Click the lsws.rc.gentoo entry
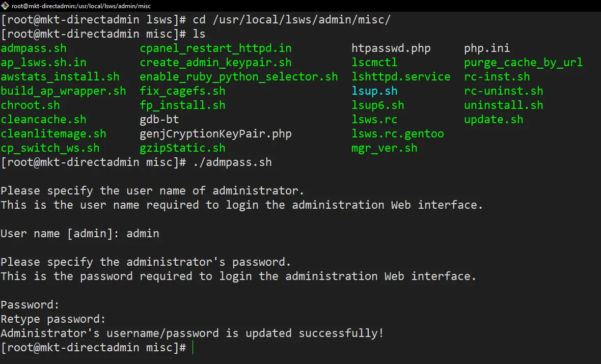601x364 pixels. tap(398, 134)
